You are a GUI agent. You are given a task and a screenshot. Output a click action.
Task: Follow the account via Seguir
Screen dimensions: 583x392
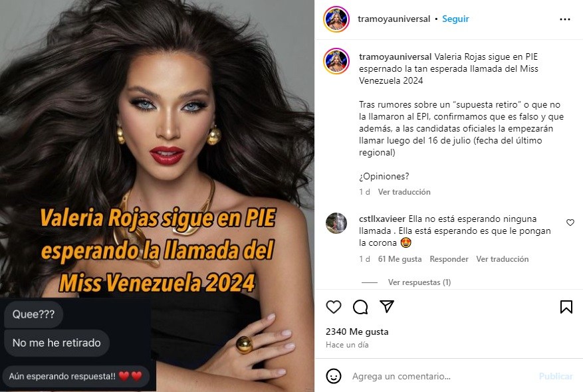click(455, 19)
